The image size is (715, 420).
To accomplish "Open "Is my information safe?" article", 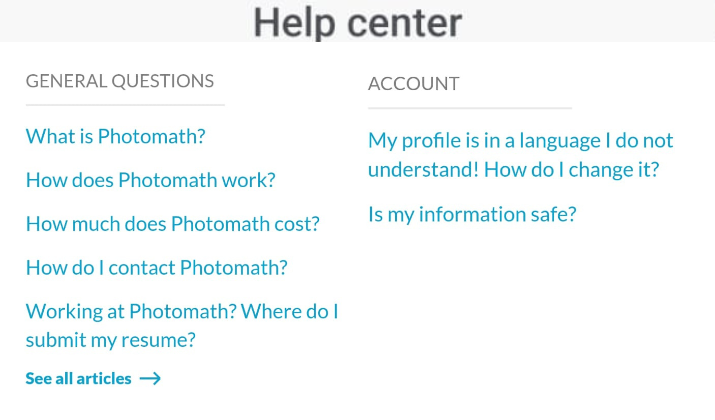I will 472,214.
